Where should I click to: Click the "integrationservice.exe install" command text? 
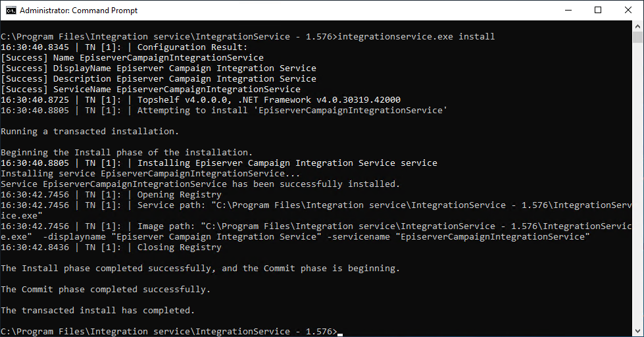click(416, 37)
